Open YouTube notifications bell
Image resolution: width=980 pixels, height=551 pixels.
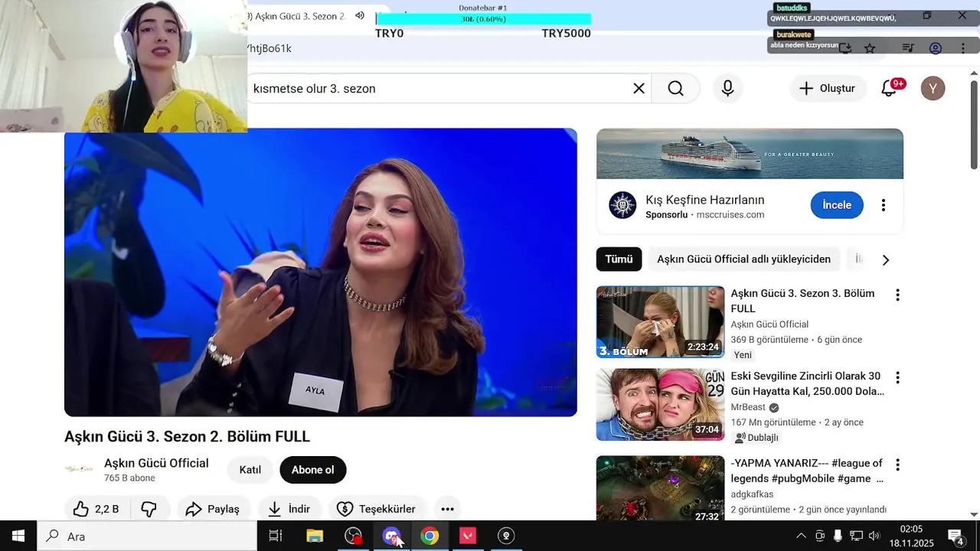pyautogui.click(x=889, y=89)
